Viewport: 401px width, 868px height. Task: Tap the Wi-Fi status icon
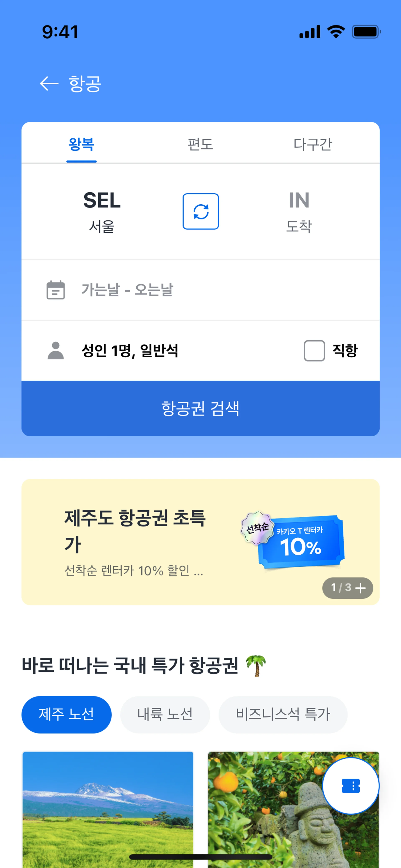(336, 32)
